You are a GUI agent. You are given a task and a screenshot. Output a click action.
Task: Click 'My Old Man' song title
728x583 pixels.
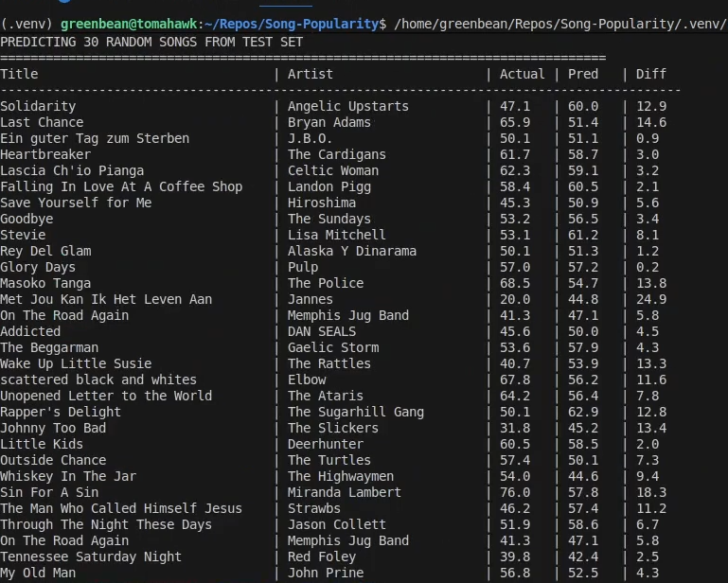(38, 573)
